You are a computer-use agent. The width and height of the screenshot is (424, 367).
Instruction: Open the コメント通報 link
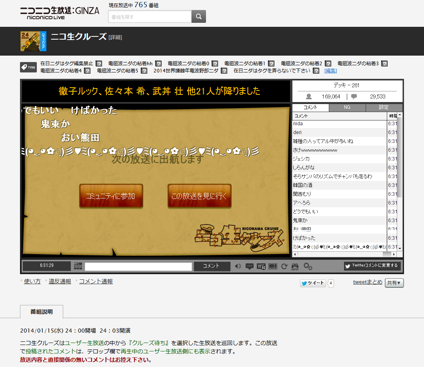click(x=96, y=281)
